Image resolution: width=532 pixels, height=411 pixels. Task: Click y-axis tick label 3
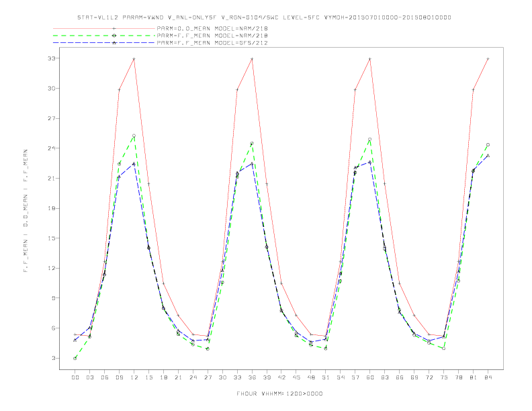pos(53,358)
